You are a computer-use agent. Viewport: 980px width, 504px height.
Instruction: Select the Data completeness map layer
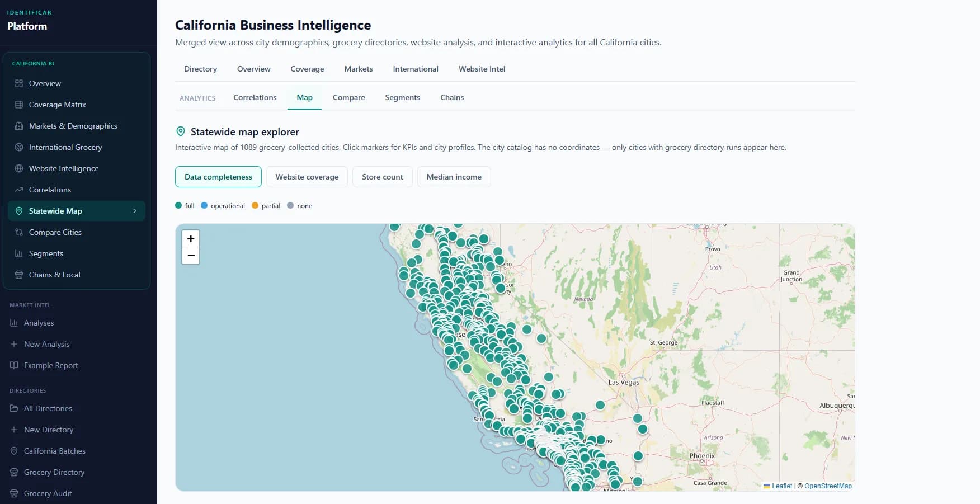pos(218,177)
